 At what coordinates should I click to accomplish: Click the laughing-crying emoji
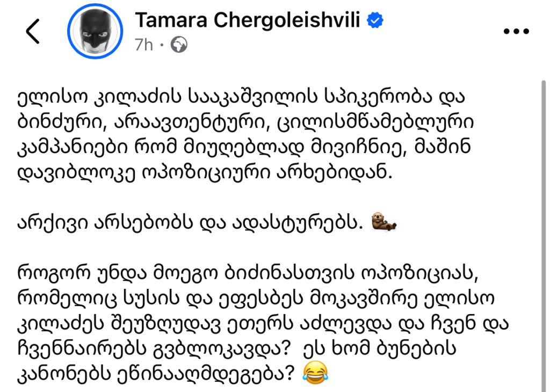[316, 370]
